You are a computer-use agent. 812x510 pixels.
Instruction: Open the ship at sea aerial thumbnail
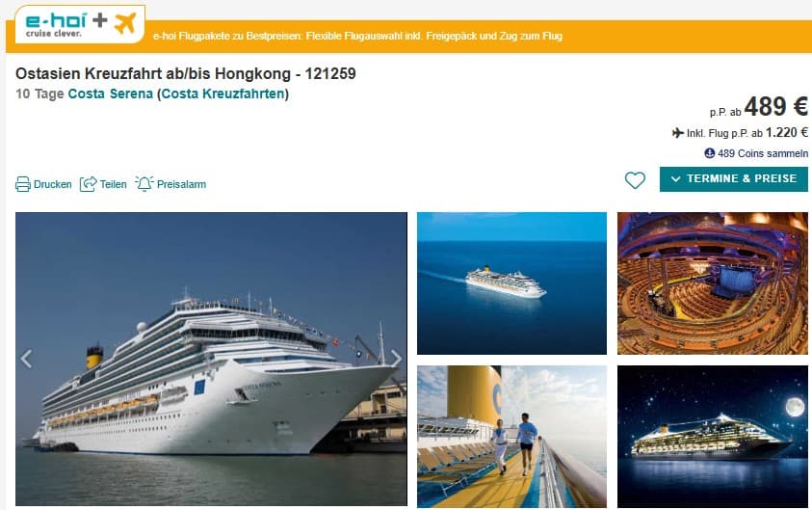[x=511, y=283]
